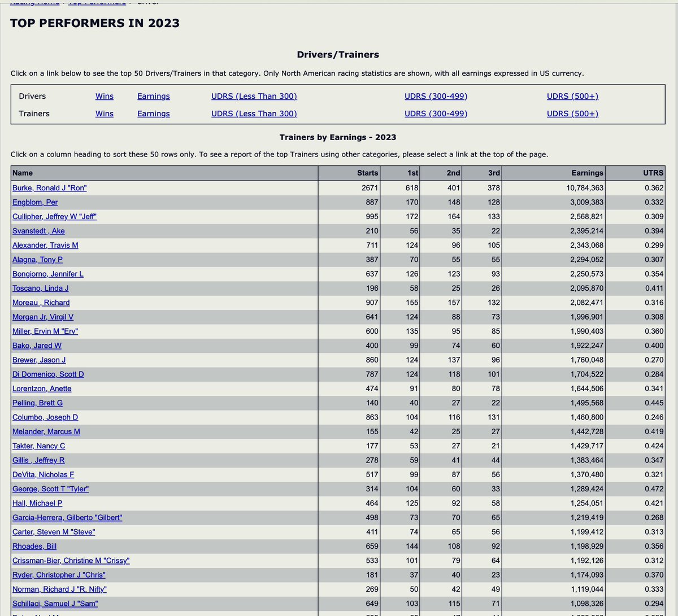
Task: Select Pelling's UTRS value 0.445
Action: pyautogui.click(x=654, y=403)
